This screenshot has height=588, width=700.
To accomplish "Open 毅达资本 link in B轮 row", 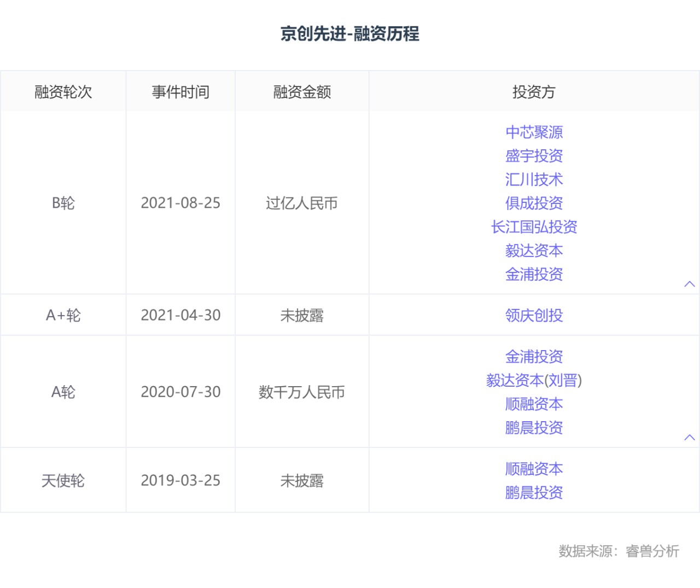I will coord(534,251).
